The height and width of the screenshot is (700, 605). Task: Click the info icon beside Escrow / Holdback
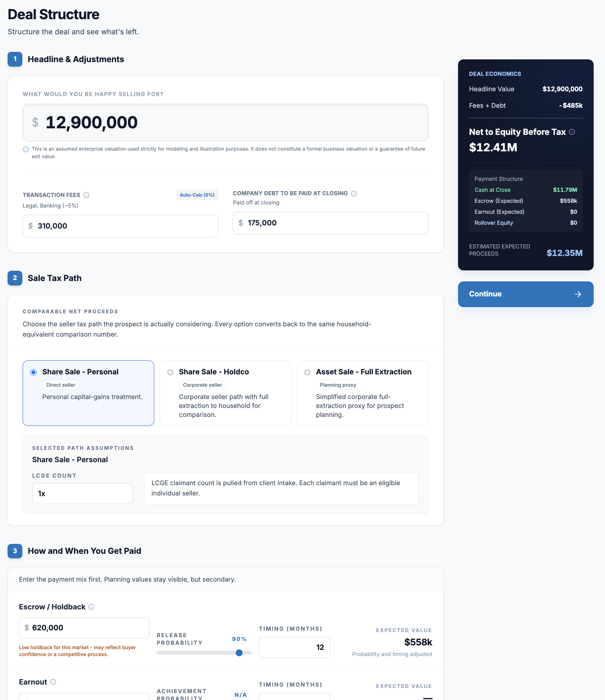[x=92, y=607]
